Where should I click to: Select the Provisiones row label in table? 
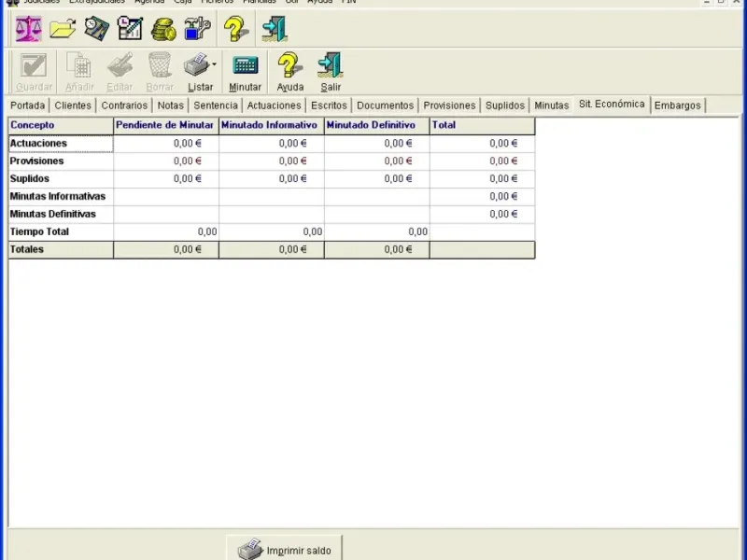(x=61, y=161)
